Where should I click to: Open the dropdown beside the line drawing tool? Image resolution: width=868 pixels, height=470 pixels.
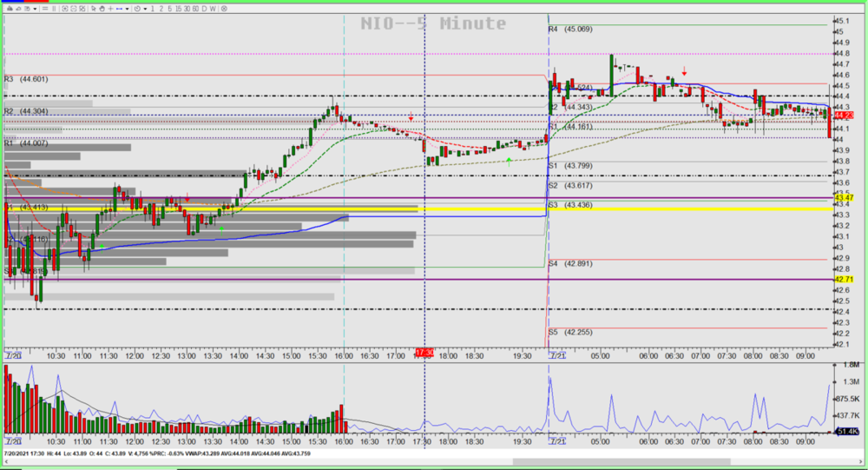(127, 9)
